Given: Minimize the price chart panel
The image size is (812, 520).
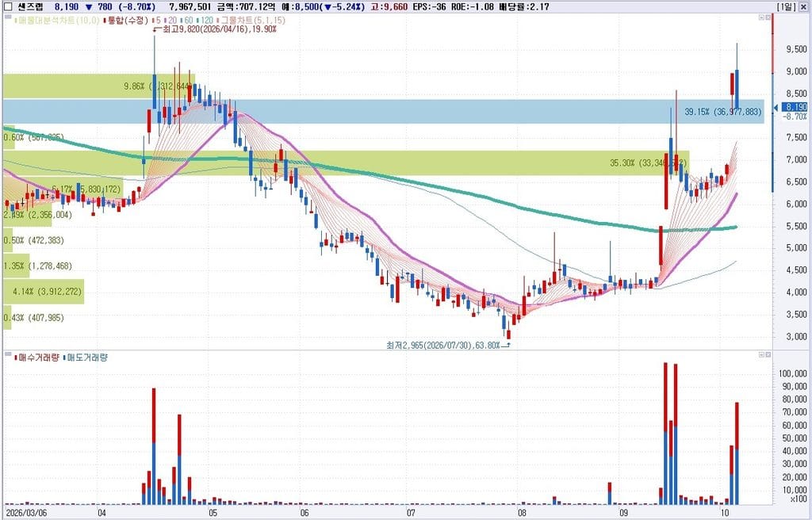Looking at the screenshot, I should coord(761,17).
